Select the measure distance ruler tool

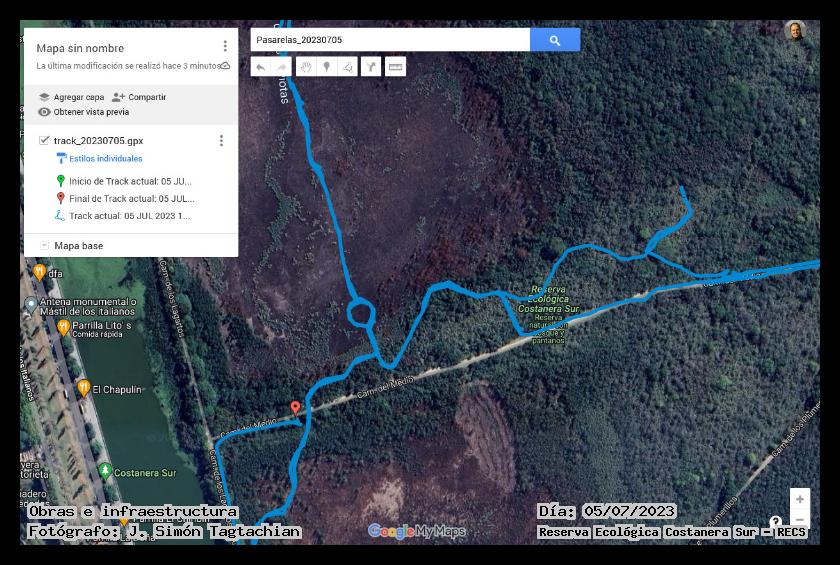pos(395,67)
